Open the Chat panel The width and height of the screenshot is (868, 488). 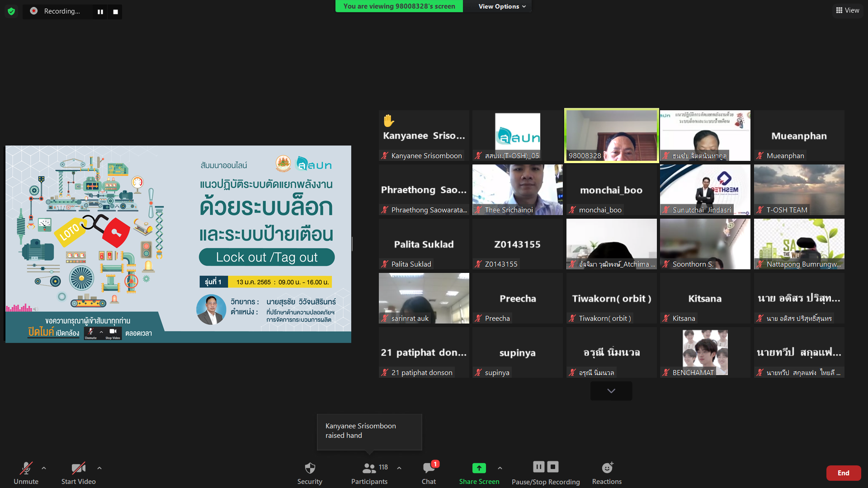[x=429, y=473]
